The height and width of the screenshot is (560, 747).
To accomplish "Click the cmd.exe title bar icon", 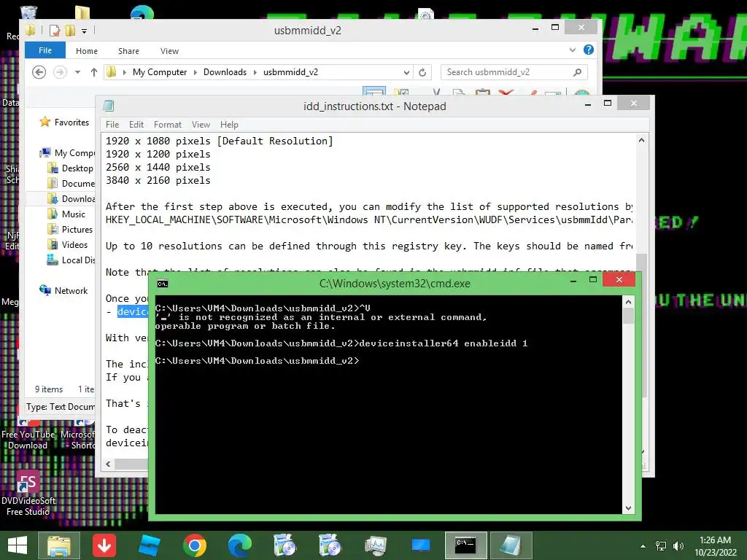I will pyautogui.click(x=163, y=284).
